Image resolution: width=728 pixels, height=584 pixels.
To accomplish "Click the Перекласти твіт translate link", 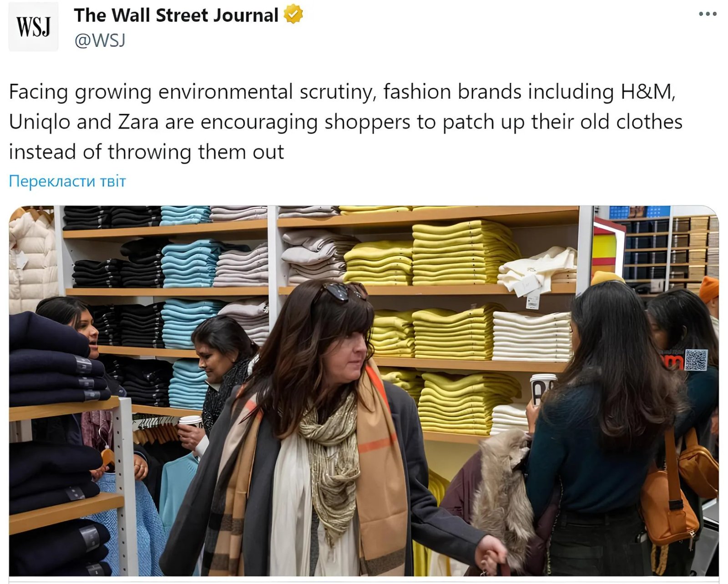I will click(x=67, y=181).
